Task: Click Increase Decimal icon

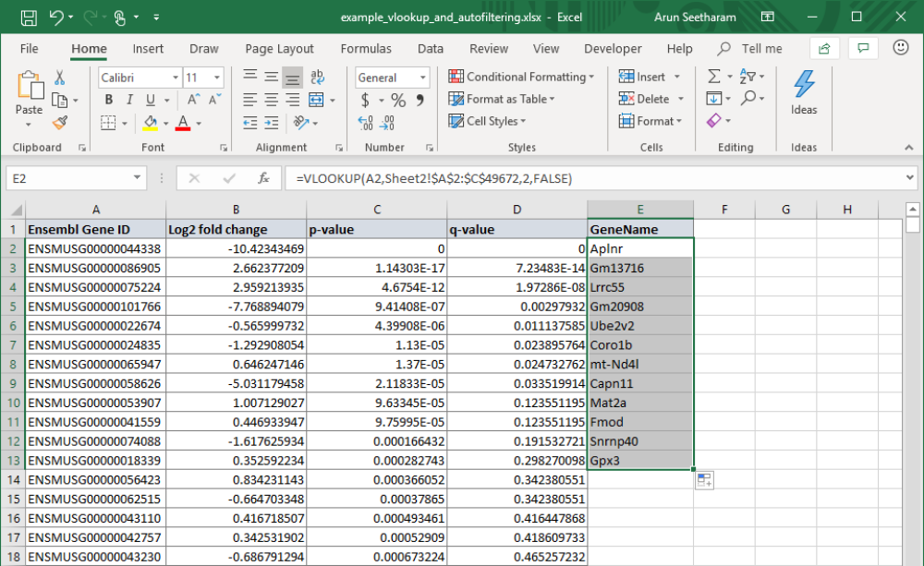Action: pos(365,123)
